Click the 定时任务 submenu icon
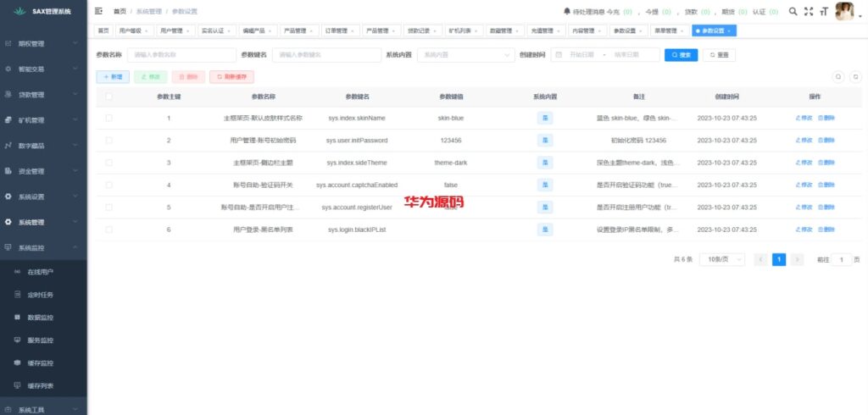 click(x=17, y=295)
